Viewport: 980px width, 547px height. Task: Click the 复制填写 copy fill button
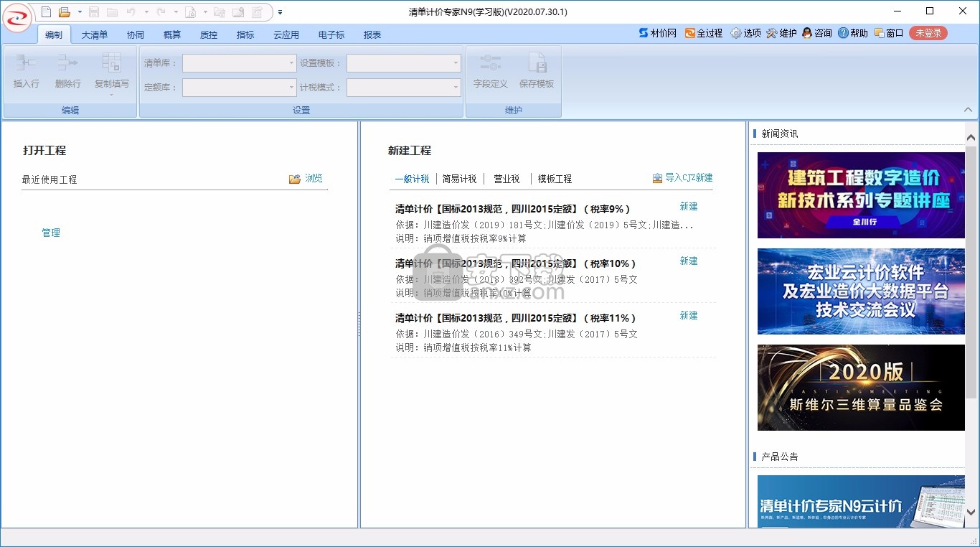[112, 73]
